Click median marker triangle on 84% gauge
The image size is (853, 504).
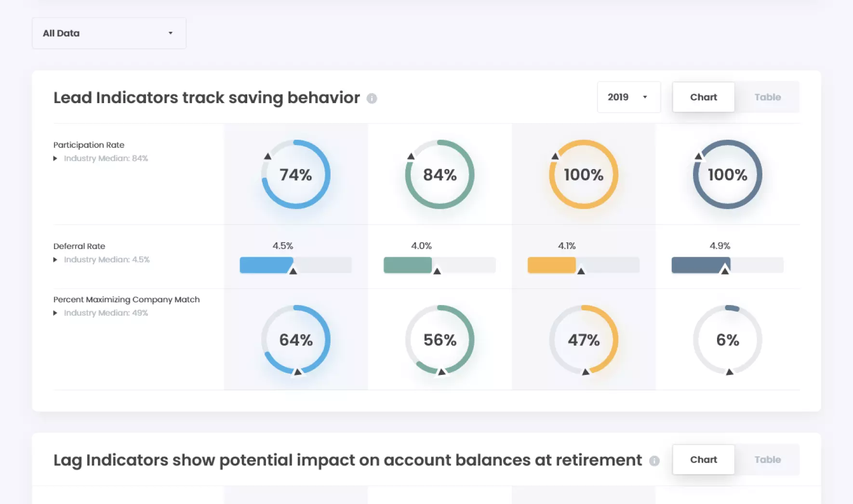pyautogui.click(x=411, y=156)
